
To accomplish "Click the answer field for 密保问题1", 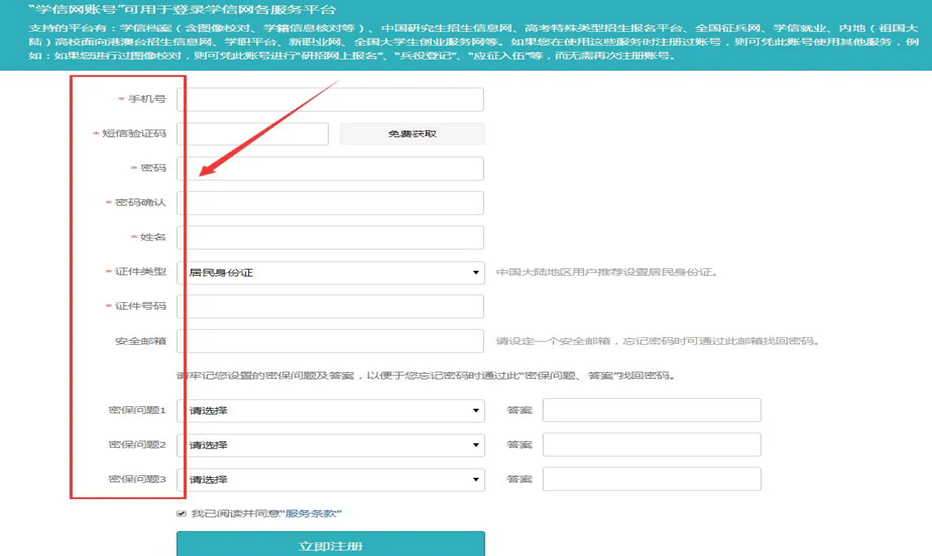I will coord(651,411).
